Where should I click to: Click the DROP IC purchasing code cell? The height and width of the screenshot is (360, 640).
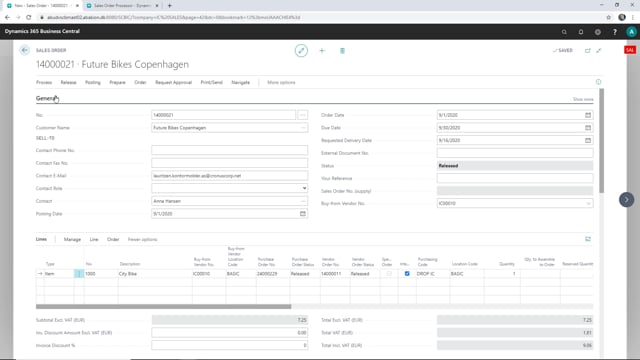433,273
